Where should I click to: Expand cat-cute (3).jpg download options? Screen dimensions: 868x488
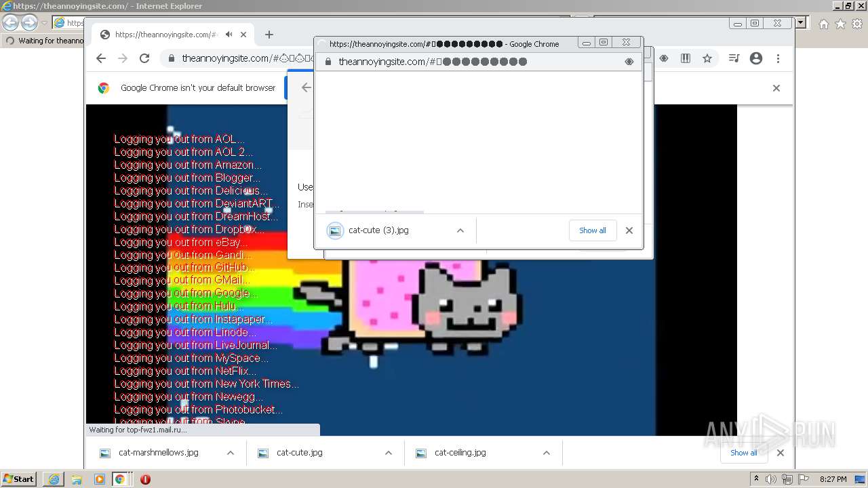(460, 230)
